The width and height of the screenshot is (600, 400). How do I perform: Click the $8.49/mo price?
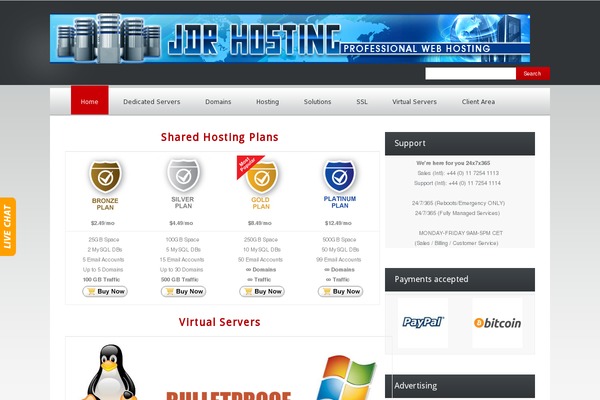[260, 223]
